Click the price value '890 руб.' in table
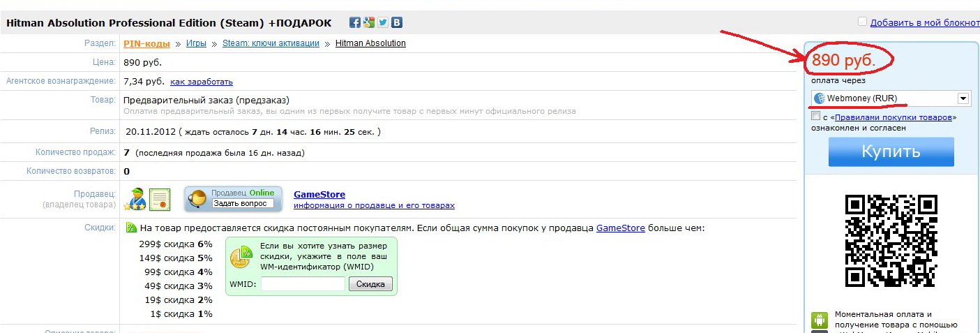980x333 pixels. coord(142,62)
